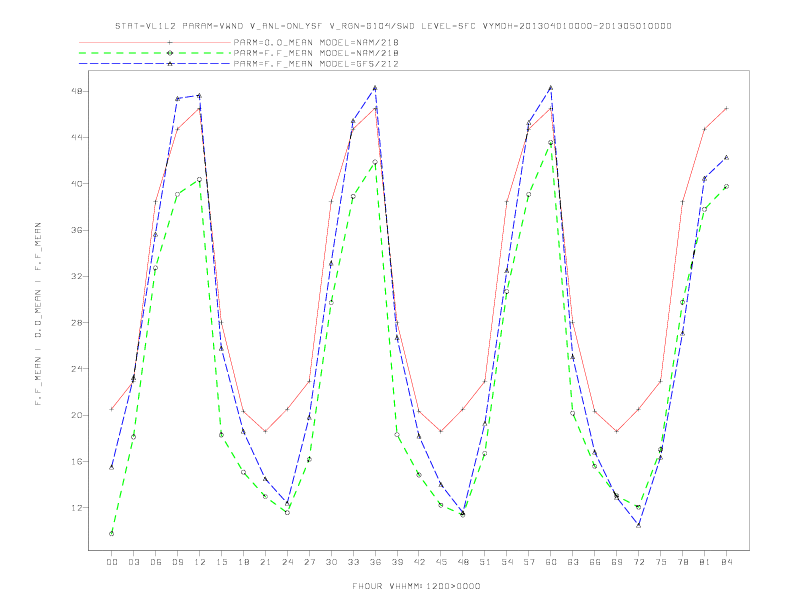Click green circle data point at FHOUR 84
Screen dimensions: 792x612
tap(726, 187)
